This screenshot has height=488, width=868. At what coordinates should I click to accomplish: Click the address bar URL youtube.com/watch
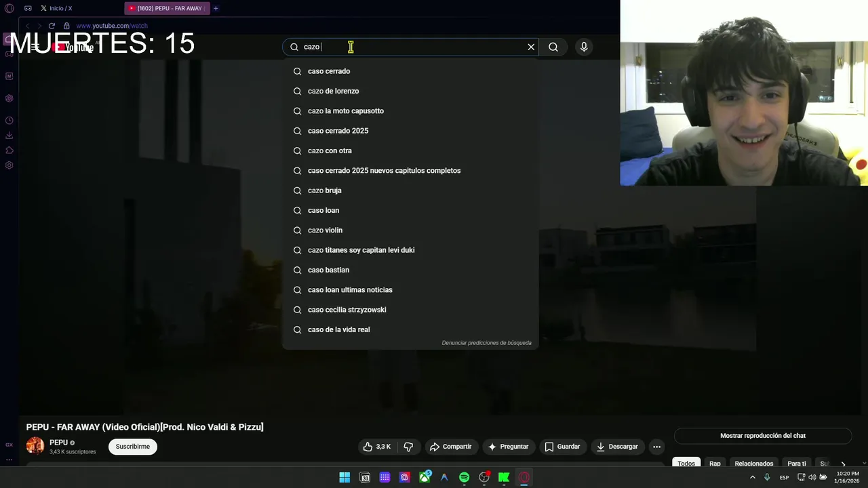[112, 26]
